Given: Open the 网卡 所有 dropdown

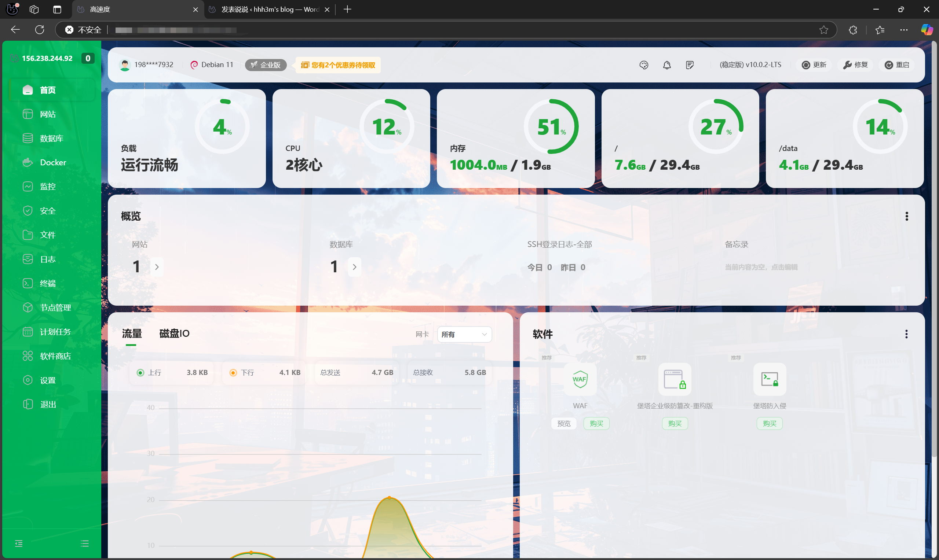Looking at the screenshot, I should (464, 334).
